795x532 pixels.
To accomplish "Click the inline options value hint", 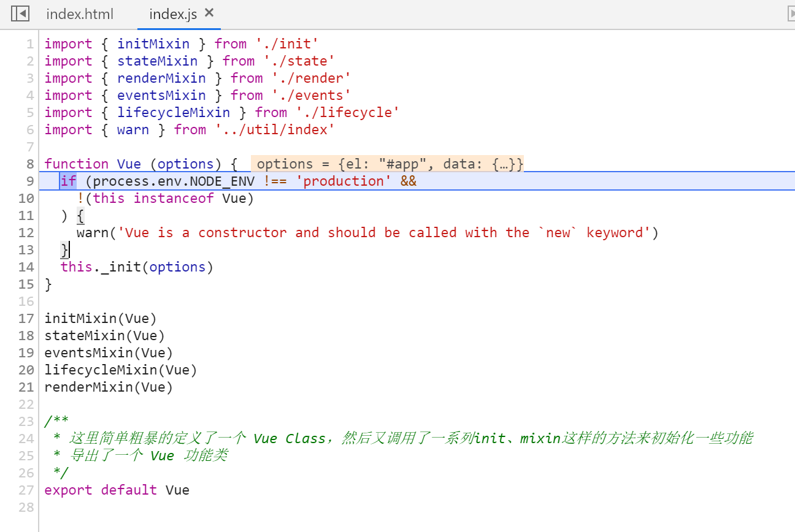I will 388,164.
